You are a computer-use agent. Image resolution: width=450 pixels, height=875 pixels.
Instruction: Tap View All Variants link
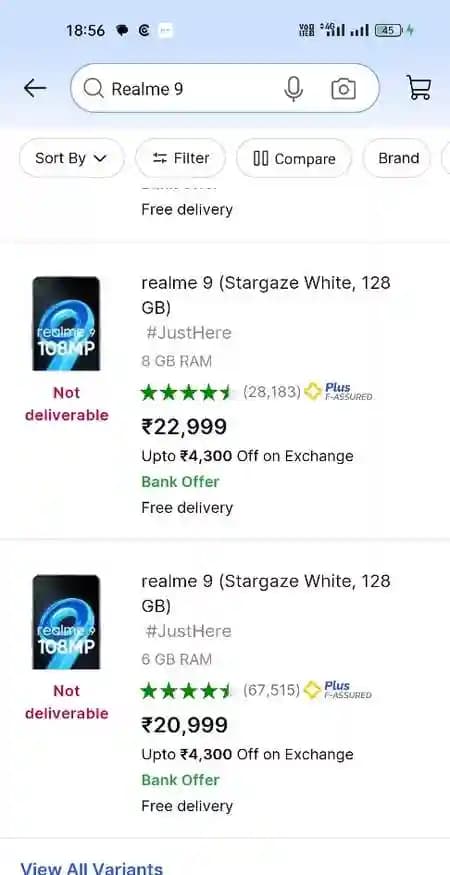(x=92, y=868)
